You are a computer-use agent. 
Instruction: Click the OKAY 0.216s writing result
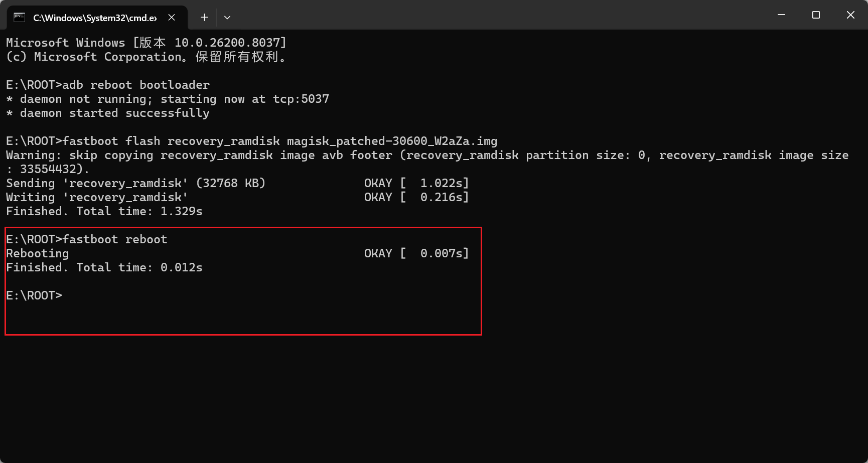pyautogui.click(x=416, y=197)
